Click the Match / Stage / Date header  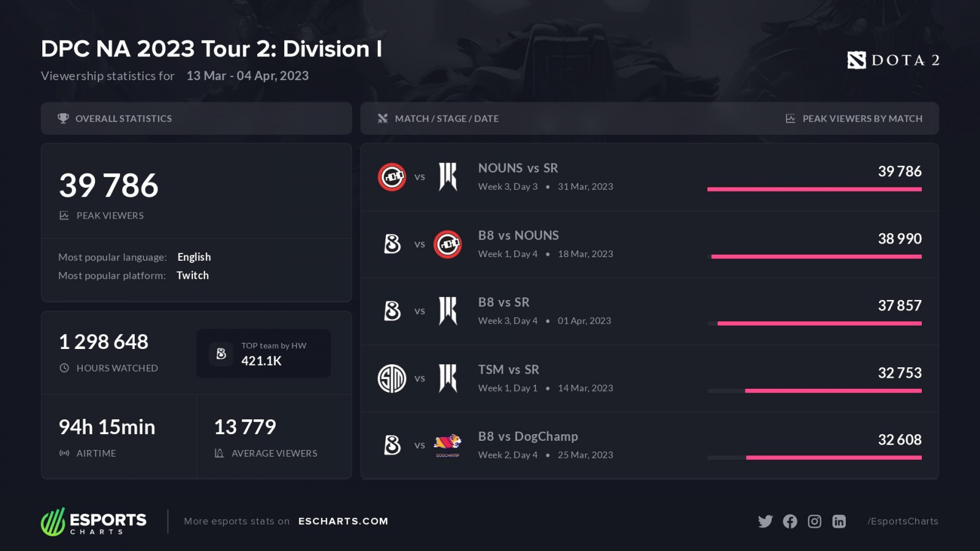coord(447,118)
